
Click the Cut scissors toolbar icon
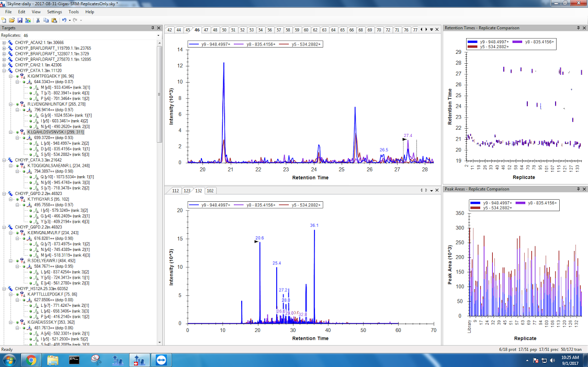pyautogui.click(x=38, y=20)
